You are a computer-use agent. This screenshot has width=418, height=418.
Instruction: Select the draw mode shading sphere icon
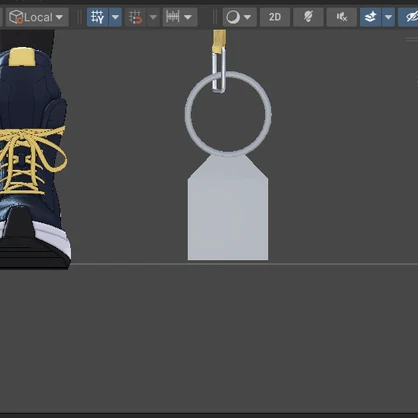[233, 17]
